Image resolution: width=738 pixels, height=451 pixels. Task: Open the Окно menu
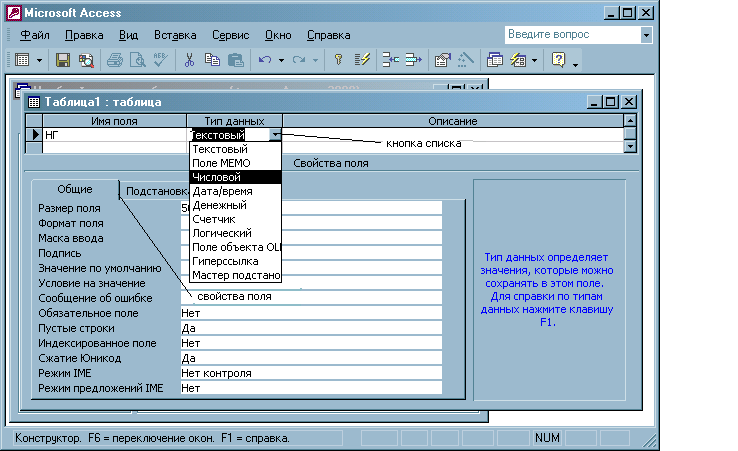(278, 35)
